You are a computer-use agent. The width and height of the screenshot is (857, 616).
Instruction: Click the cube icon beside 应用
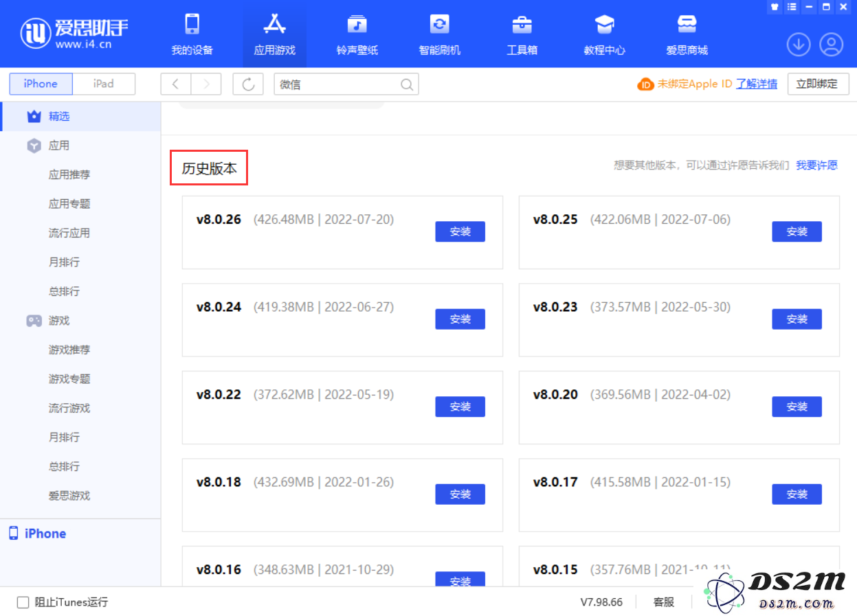click(34, 146)
